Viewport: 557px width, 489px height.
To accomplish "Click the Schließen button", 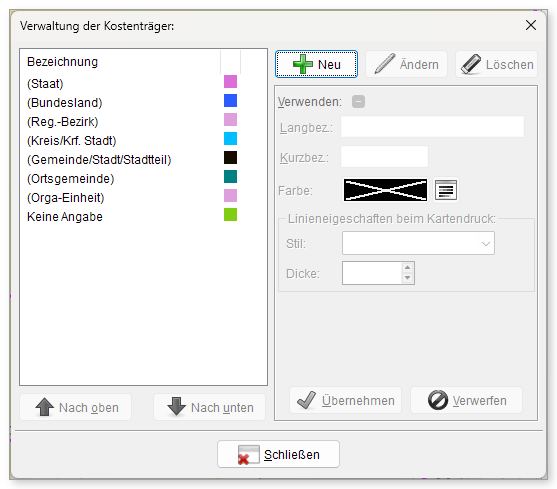I will pyautogui.click(x=278, y=454).
